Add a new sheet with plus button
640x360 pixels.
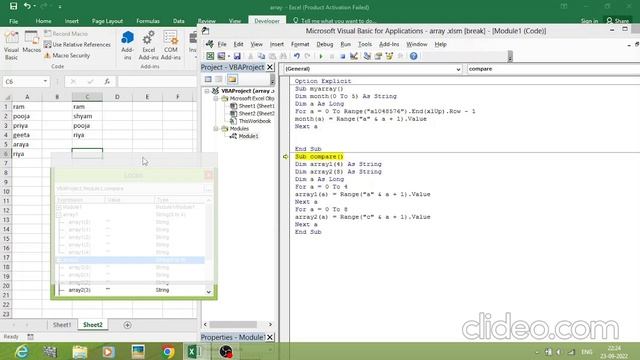127,325
